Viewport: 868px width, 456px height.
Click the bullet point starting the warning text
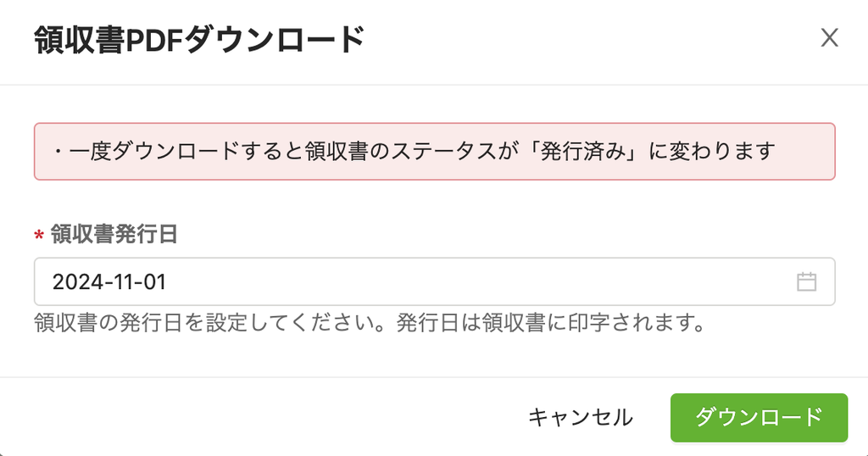[58, 151]
